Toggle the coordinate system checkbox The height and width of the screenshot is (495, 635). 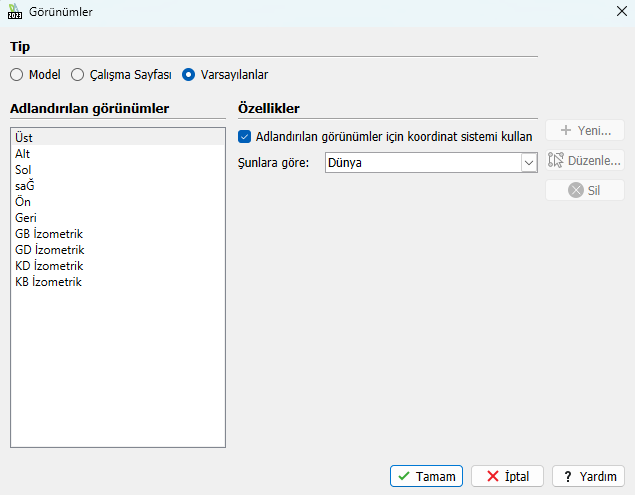tap(245, 136)
